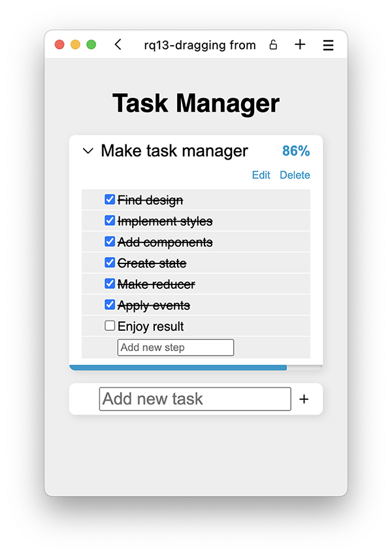Screen dimensions: 392x555
Task: Click the plus icon beside Add new task
Action: (x=304, y=399)
